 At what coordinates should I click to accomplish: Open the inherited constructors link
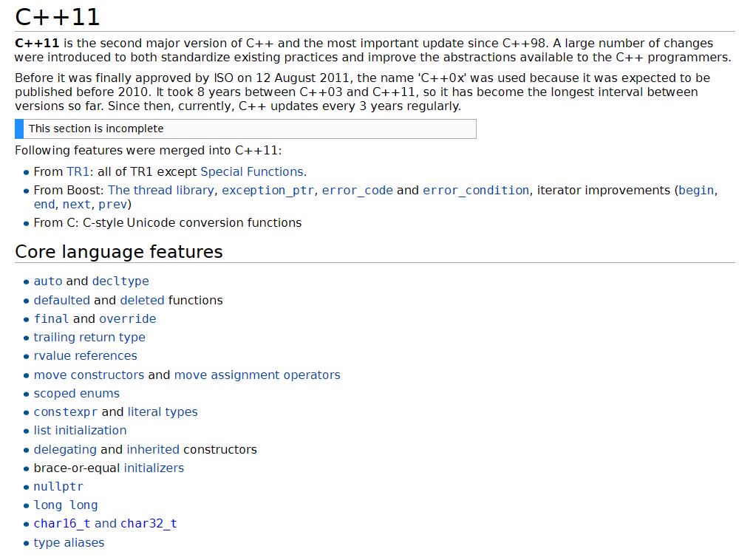(153, 450)
